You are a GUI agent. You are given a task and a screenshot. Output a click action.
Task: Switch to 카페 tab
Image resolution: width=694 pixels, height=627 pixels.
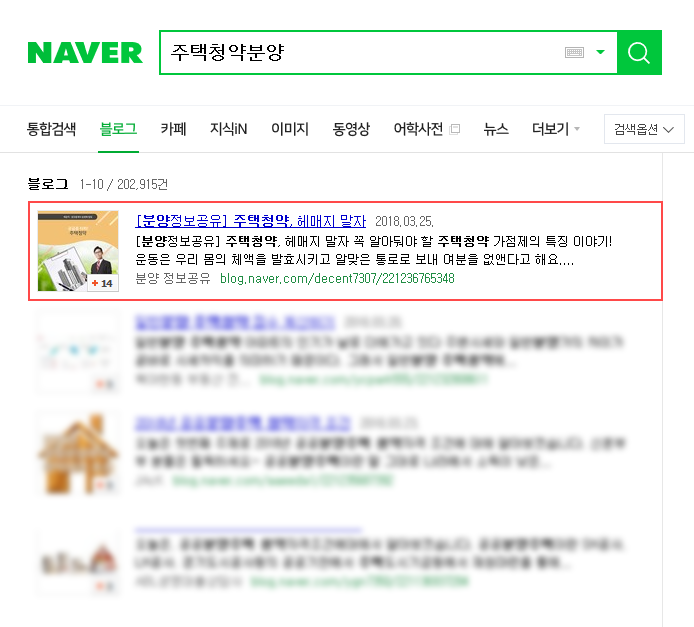[173, 129]
